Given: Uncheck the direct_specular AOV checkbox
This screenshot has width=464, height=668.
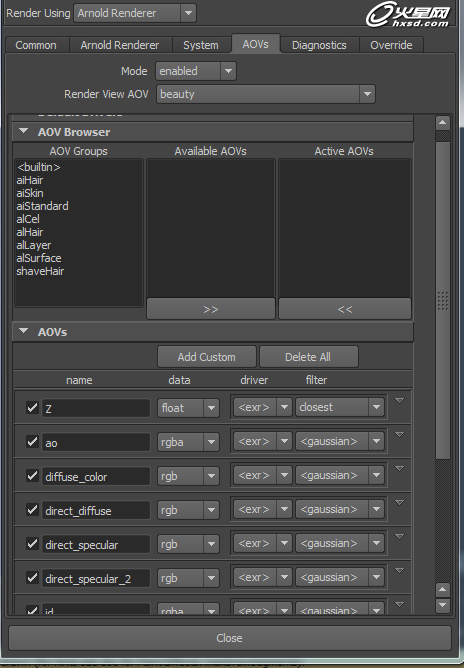Looking at the screenshot, I should [x=32, y=544].
